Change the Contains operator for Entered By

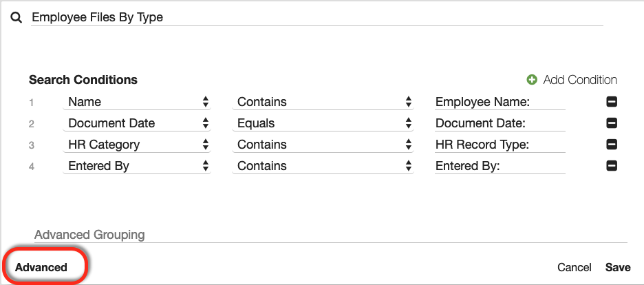pos(323,166)
